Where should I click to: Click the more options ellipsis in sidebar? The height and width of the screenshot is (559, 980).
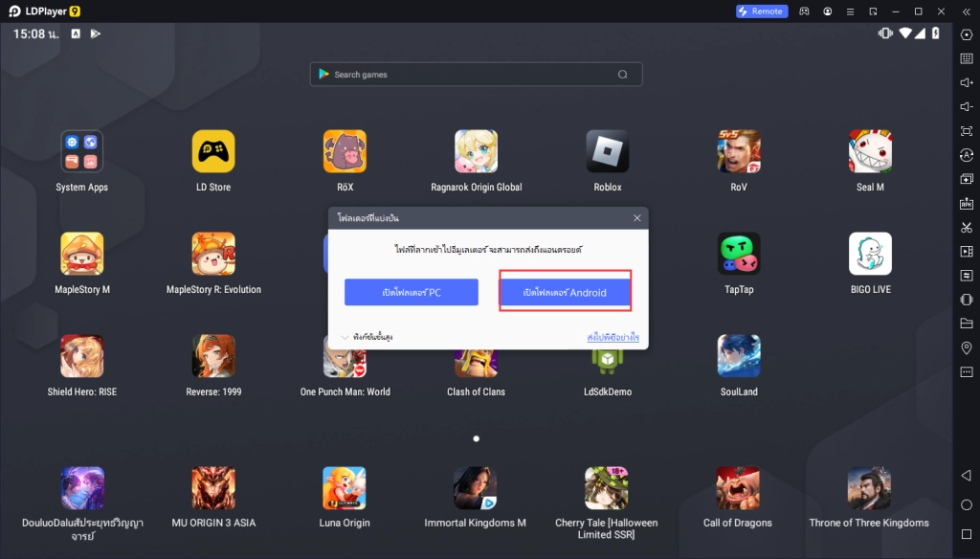(966, 371)
